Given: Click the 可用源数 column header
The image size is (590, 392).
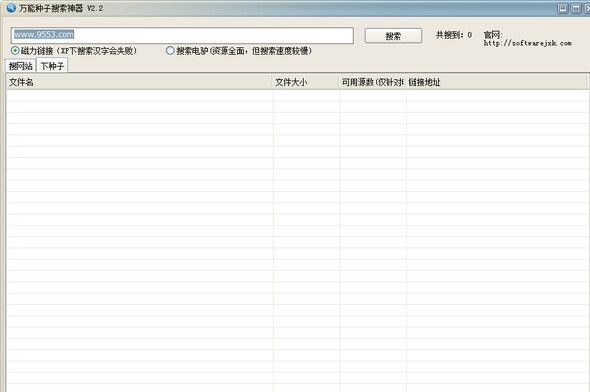Looking at the screenshot, I should tap(373, 82).
